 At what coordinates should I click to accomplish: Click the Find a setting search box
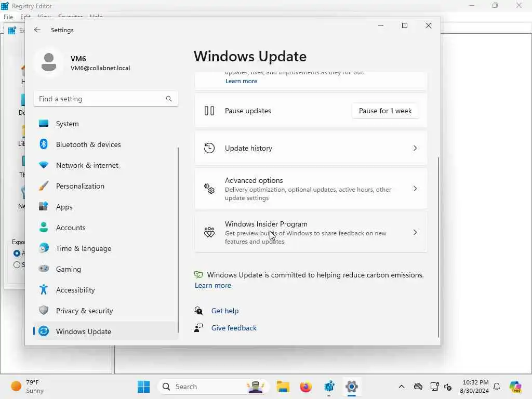106,99
